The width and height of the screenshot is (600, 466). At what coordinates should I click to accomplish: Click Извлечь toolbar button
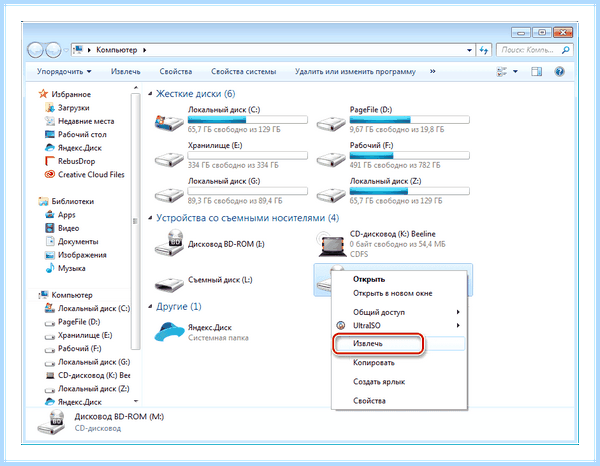(x=126, y=72)
